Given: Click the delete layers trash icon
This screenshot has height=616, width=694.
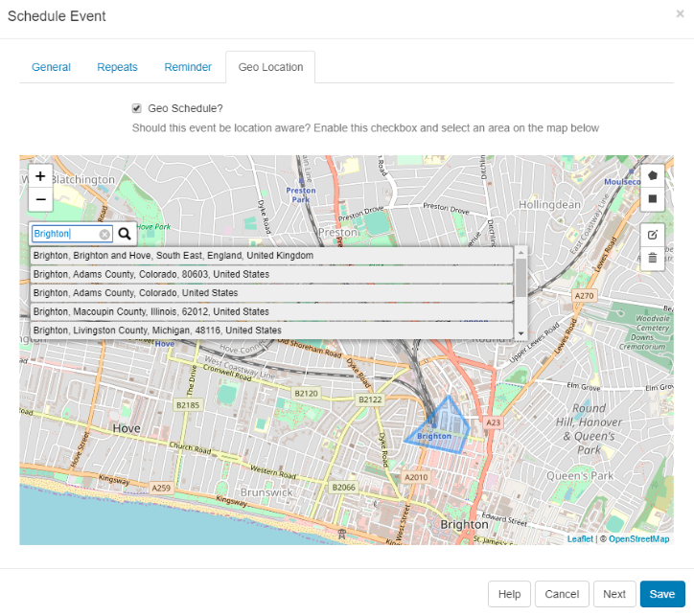Looking at the screenshot, I should coord(653,258).
